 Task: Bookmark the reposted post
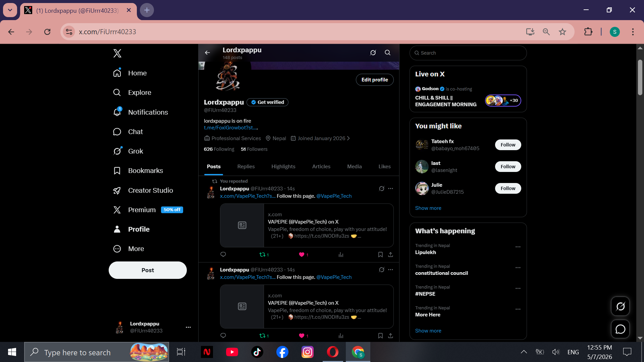point(380,255)
